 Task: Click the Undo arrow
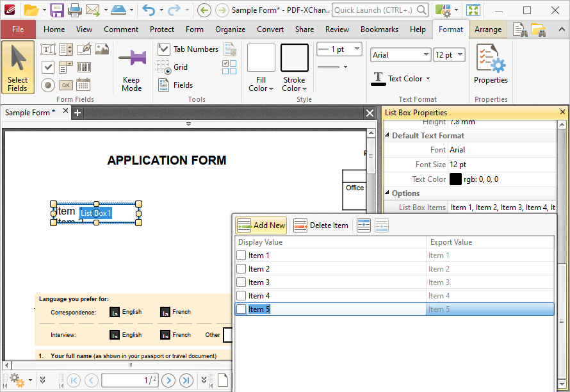tap(149, 10)
